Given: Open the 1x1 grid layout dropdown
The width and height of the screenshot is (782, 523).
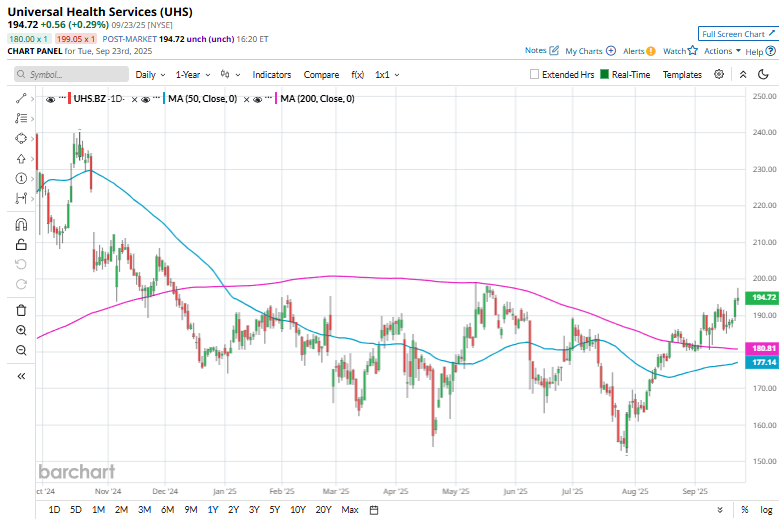Looking at the screenshot, I should [387, 74].
